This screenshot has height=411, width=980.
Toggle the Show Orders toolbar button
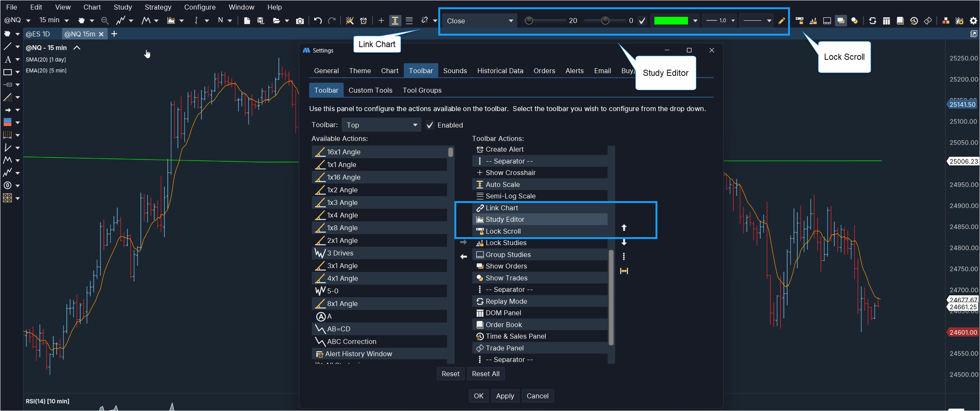[x=841, y=21]
